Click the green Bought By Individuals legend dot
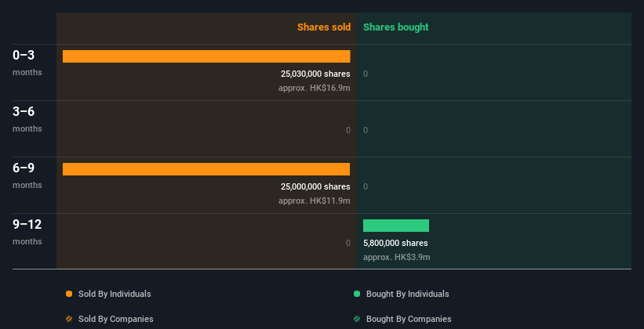644x329 pixels. (357, 294)
